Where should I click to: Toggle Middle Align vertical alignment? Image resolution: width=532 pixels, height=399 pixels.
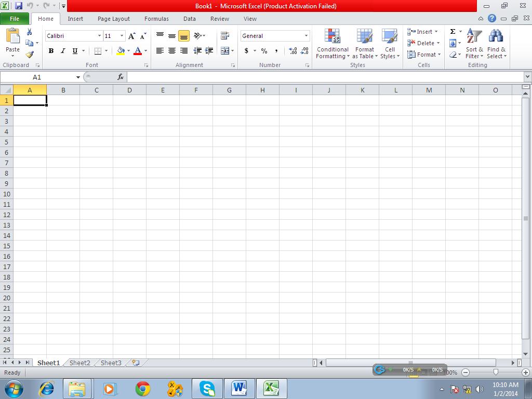(171, 36)
